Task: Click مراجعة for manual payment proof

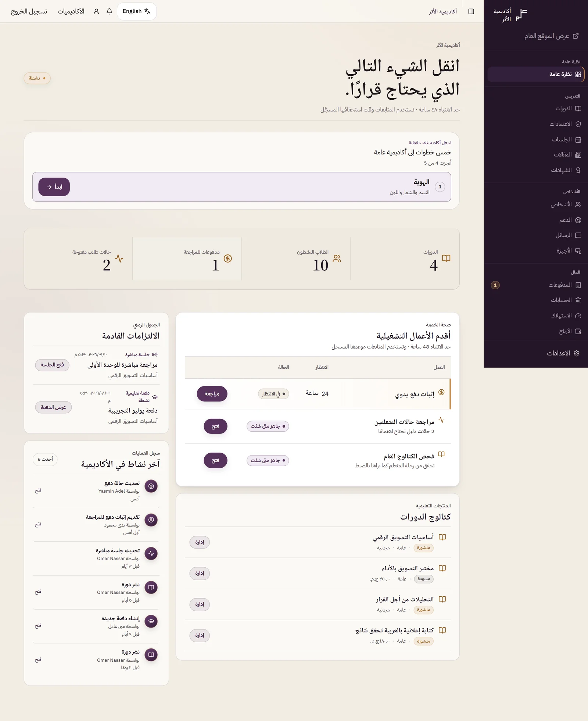Action: tap(212, 394)
